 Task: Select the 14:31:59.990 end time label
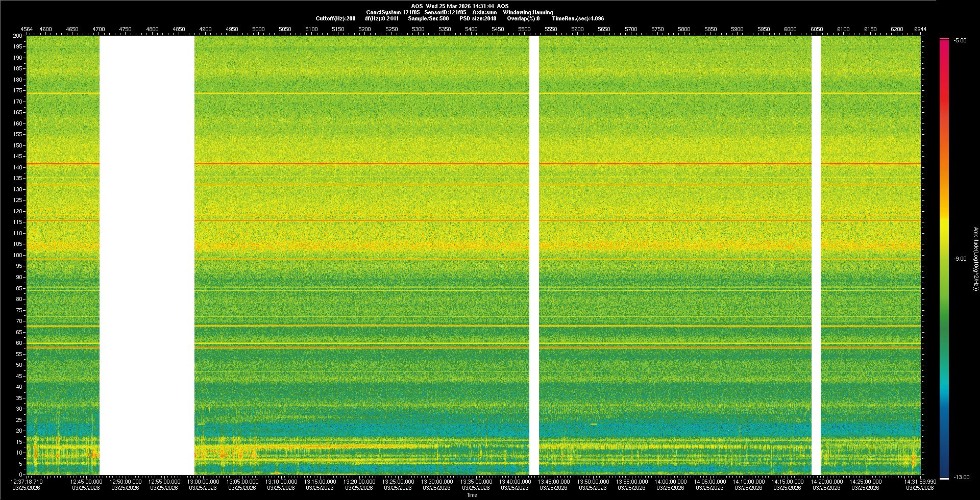click(x=920, y=482)
